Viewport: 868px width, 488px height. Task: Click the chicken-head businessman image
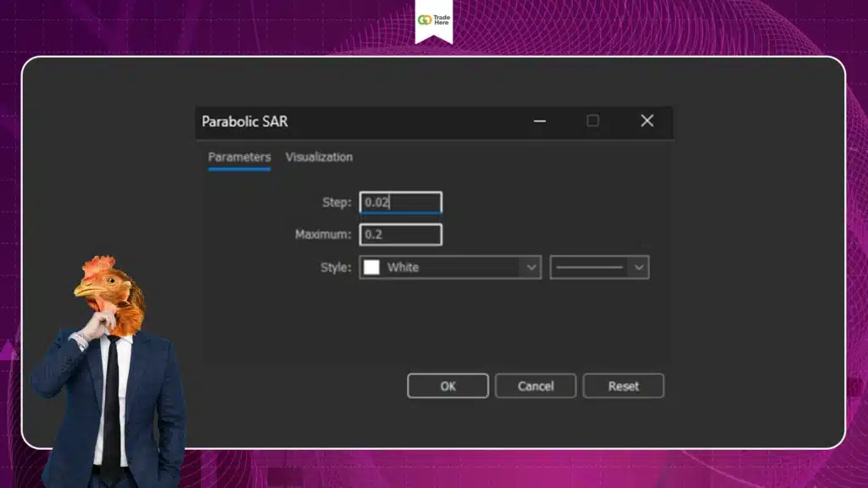point(110,364)
